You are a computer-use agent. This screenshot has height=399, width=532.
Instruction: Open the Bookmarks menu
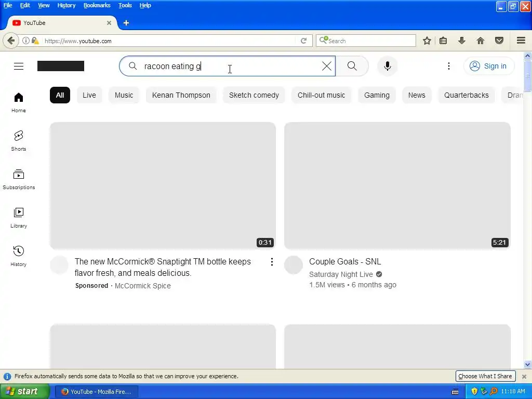97,5
